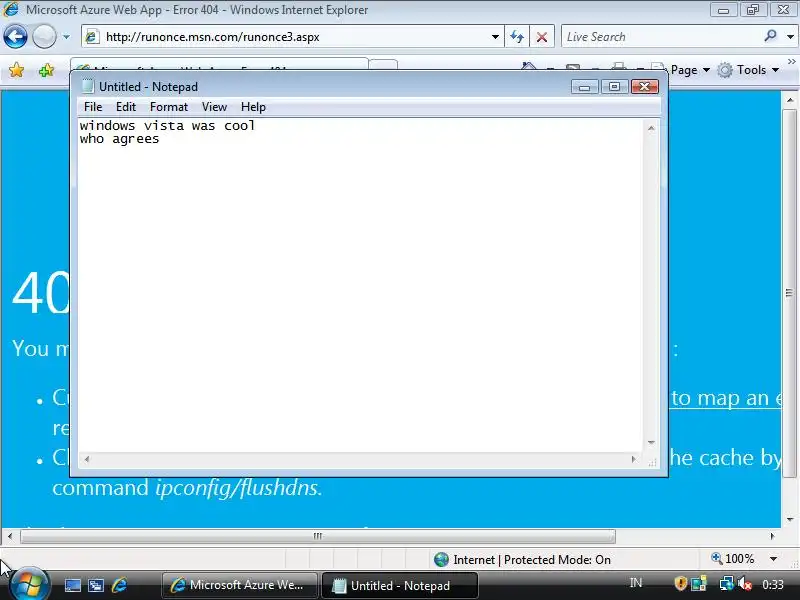Click 'ipconfig/flushdns' text on the page
The height and width of the screenshot is (600, 800).
(x=237, y=488)
